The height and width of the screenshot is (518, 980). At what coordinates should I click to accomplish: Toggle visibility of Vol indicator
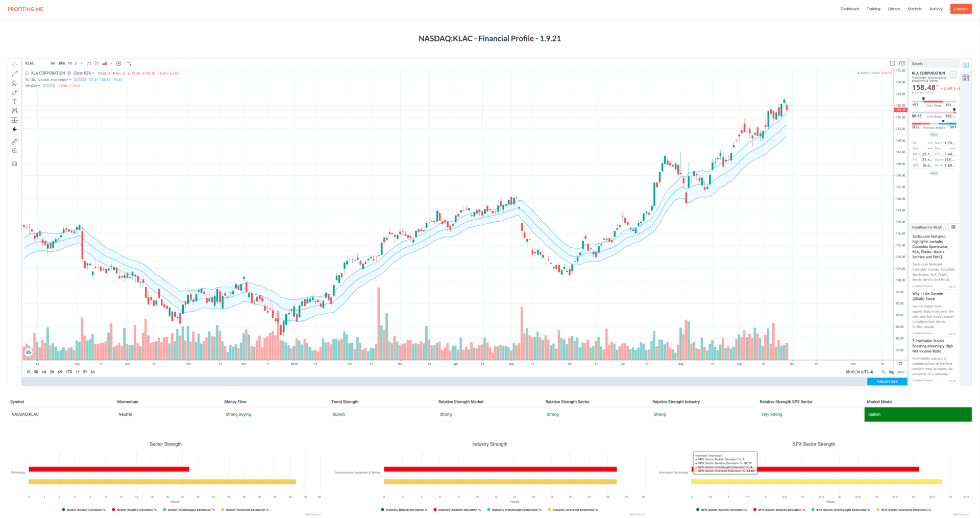pos(45,86)
